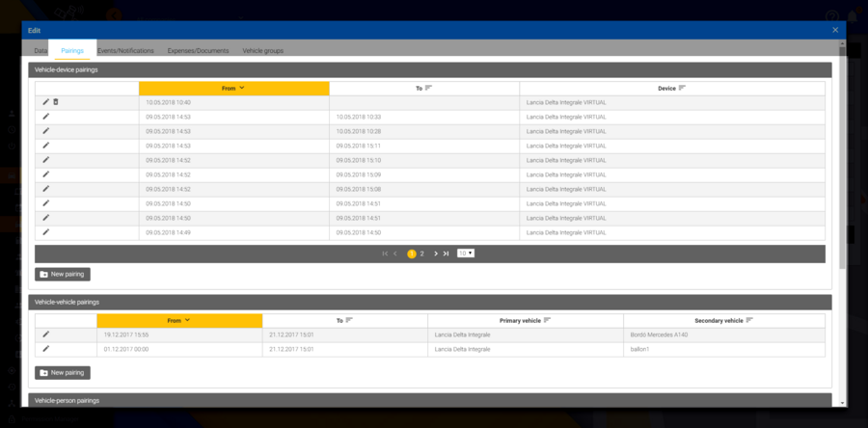Jump to first page of device pairings
The height and width of the screenshot is (428, 868).
click(x=385, y=254)
